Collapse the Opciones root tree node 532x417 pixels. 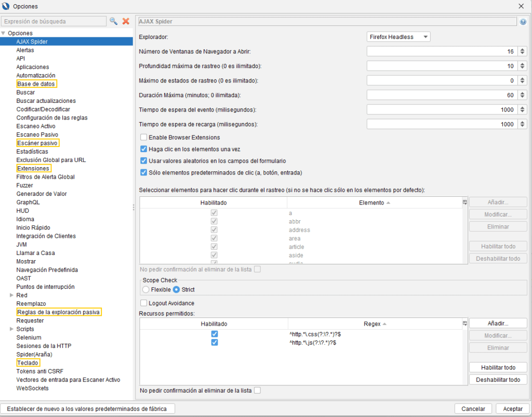4,33
